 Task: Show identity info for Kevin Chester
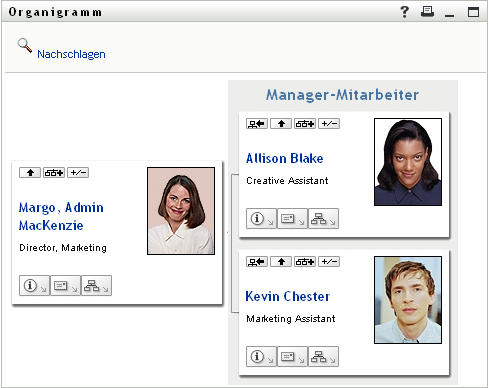(x=261, y=357)
